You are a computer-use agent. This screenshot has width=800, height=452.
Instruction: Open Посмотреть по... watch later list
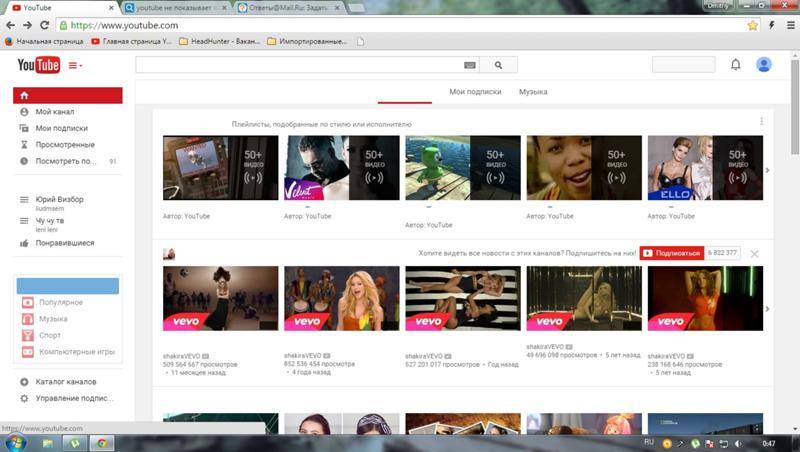pyautogui.click(x=68, y=161)
